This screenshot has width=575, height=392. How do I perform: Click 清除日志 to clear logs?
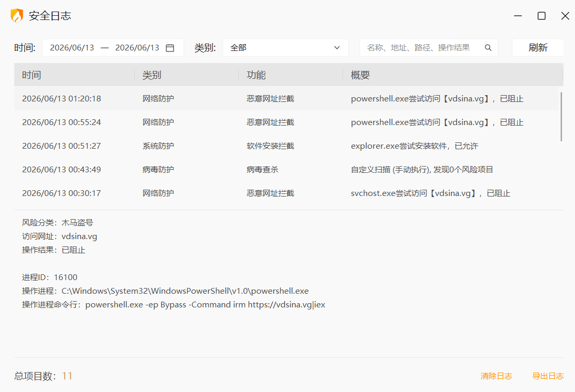coord(496,376)
